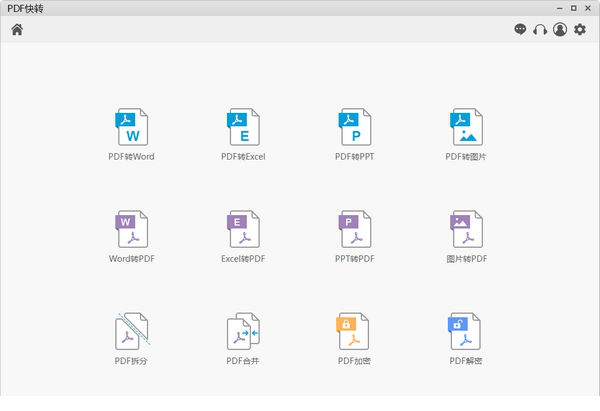Click the 图片转PDF icon
The width and height of the screenshot is (600, 411).
467,229
